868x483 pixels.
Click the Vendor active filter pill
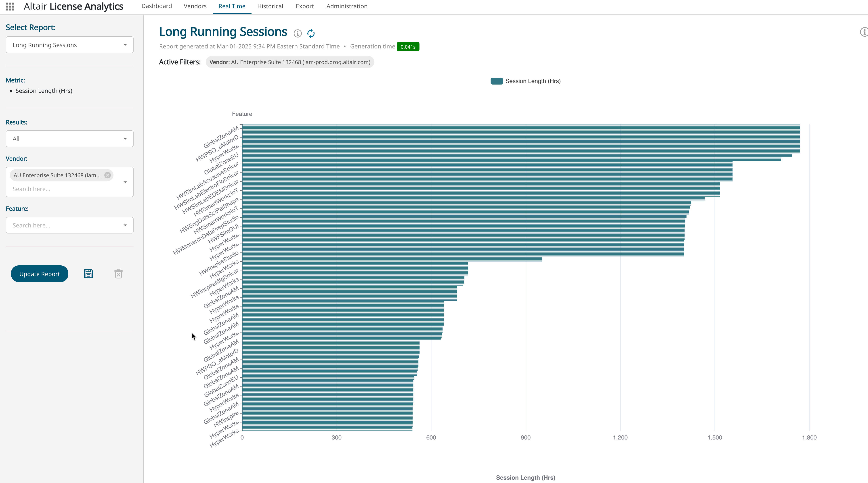tap(289, 62)
